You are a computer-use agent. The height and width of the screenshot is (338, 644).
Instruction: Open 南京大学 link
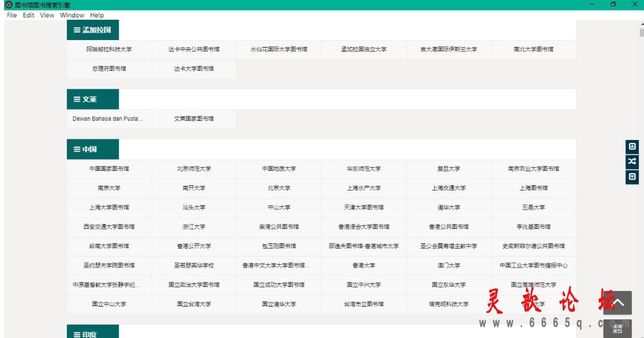[109, 188]
